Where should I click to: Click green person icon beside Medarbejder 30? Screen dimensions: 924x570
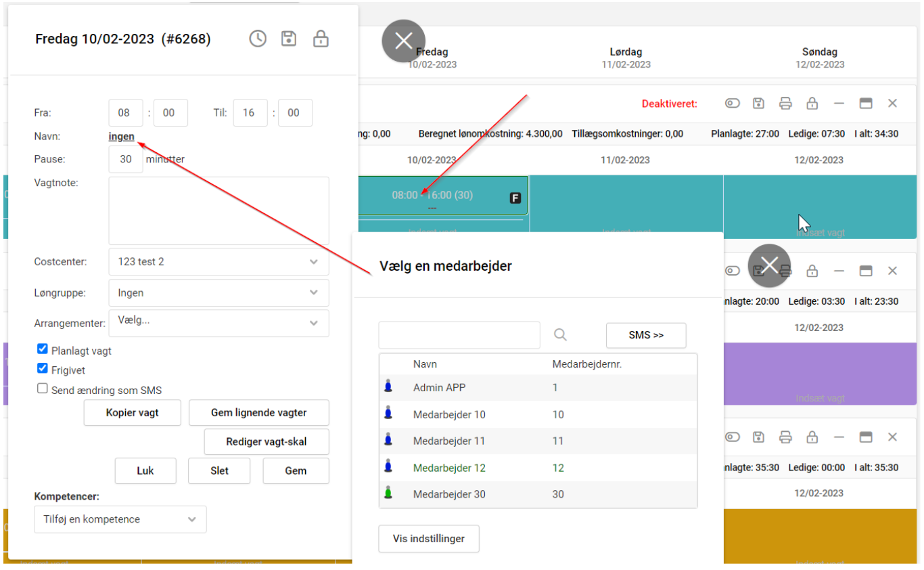[x=388, y=494]
